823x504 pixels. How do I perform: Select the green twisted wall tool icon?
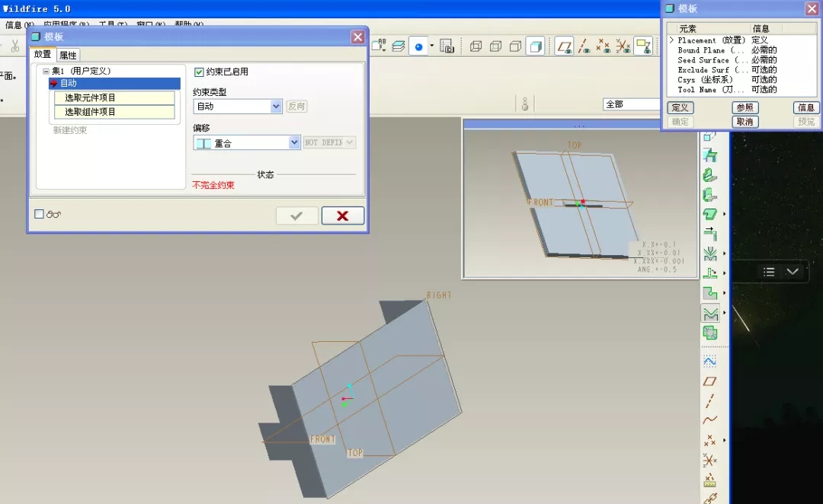coord(710,214)
